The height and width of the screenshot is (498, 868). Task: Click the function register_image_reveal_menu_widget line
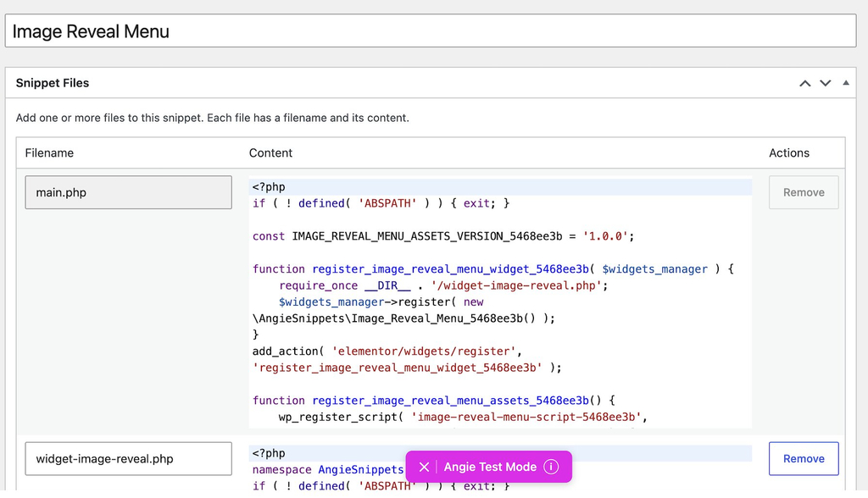[492, 269]
